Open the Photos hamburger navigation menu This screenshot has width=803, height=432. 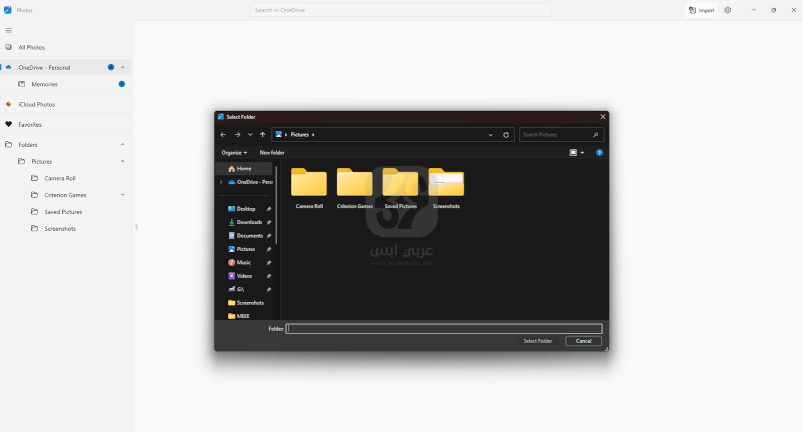[9, 31]
